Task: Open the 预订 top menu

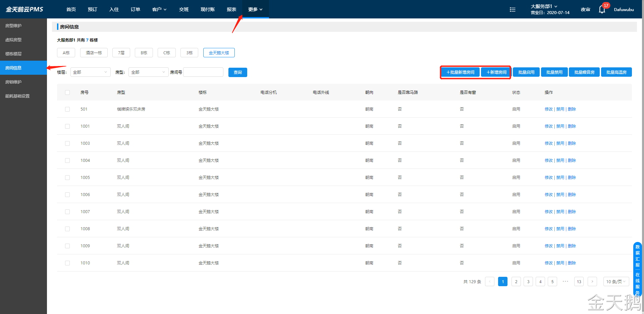Action: tap(93, 9)
